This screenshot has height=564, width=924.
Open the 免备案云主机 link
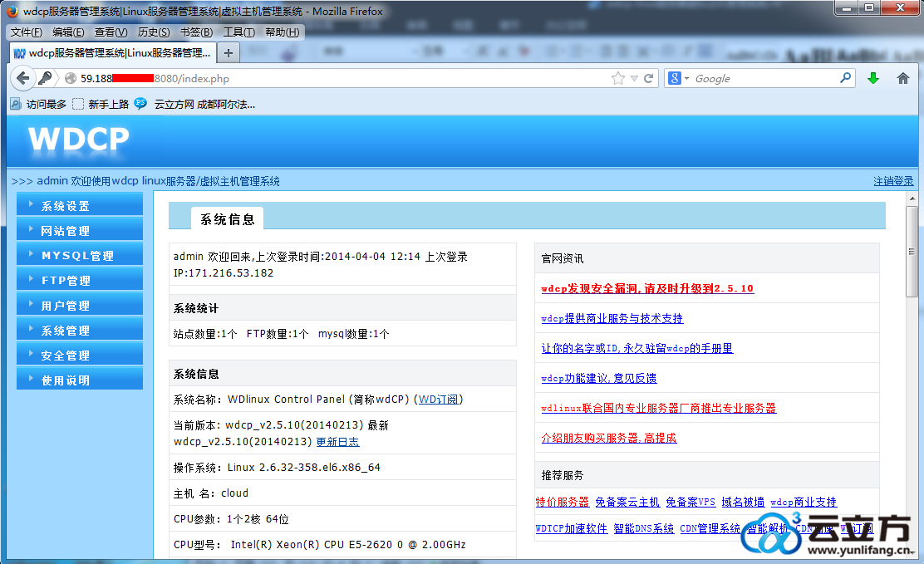point(627,502)
